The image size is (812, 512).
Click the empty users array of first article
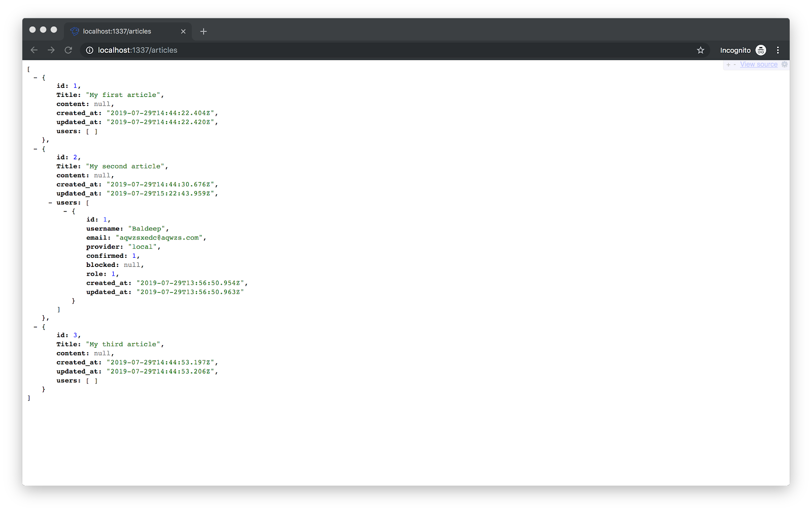pyautogui.click(x=92, y=131)
